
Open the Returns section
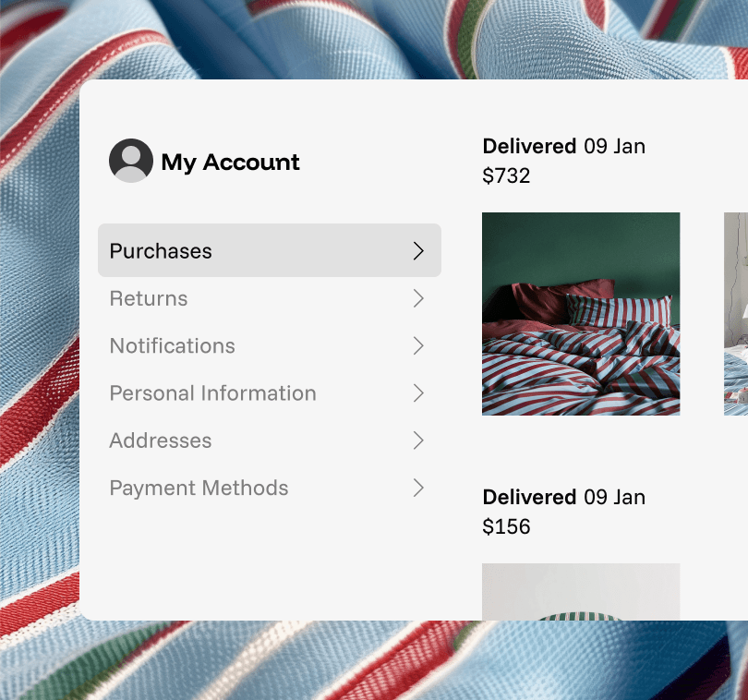pos(149,298)
